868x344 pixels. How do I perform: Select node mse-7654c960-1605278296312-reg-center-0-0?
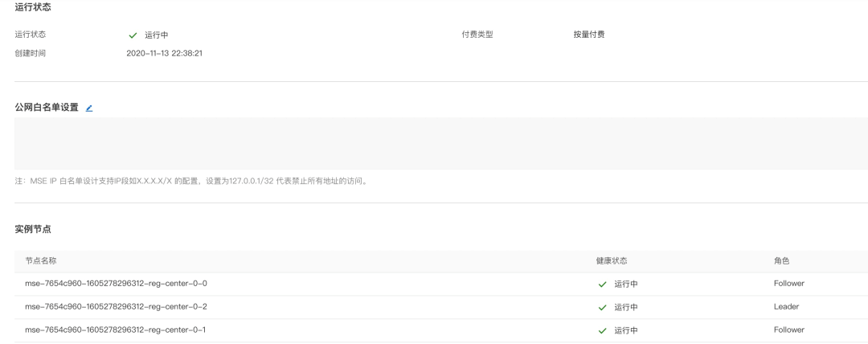coord(116,284)
